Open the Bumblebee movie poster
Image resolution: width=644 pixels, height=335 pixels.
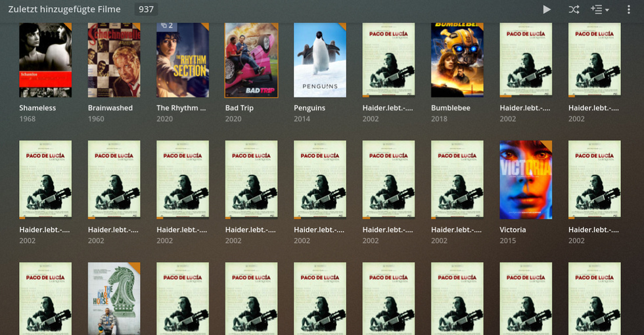pyautogui.click(x=457, y=60)
